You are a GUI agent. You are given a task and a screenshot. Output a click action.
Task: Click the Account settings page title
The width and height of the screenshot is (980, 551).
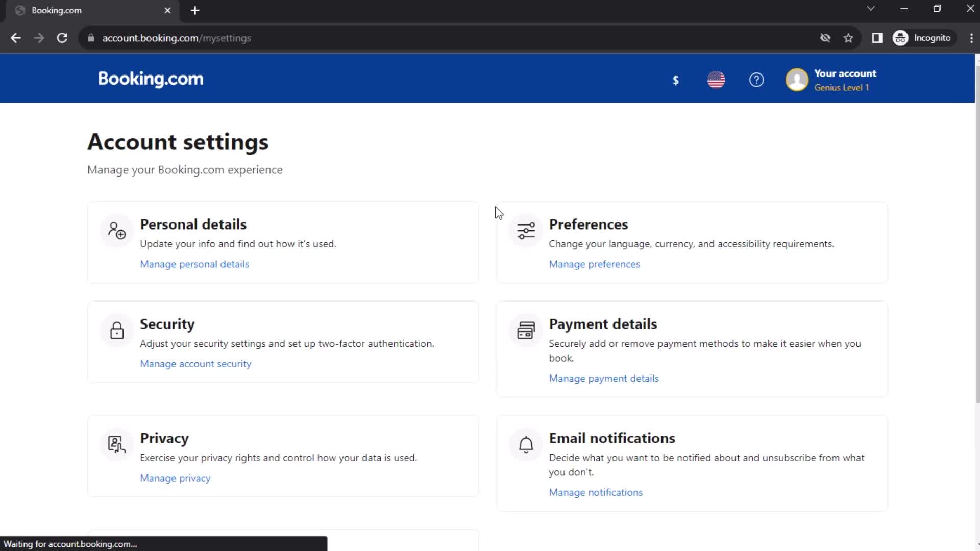click(x=178, y=142)
